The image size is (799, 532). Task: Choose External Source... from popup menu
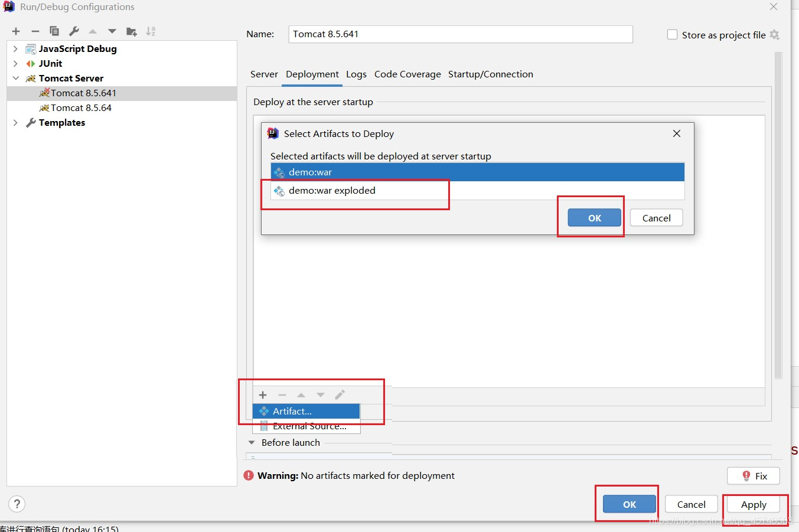pos(306,426)
